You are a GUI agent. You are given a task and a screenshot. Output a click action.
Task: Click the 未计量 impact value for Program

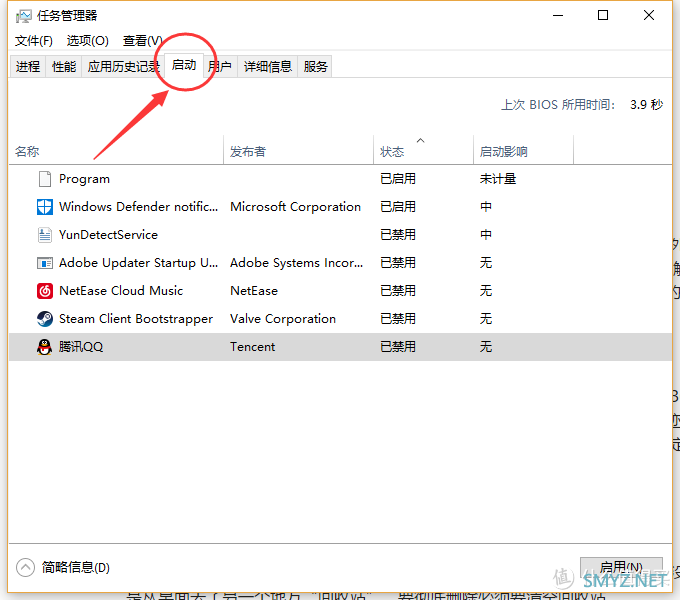[498, 179]
